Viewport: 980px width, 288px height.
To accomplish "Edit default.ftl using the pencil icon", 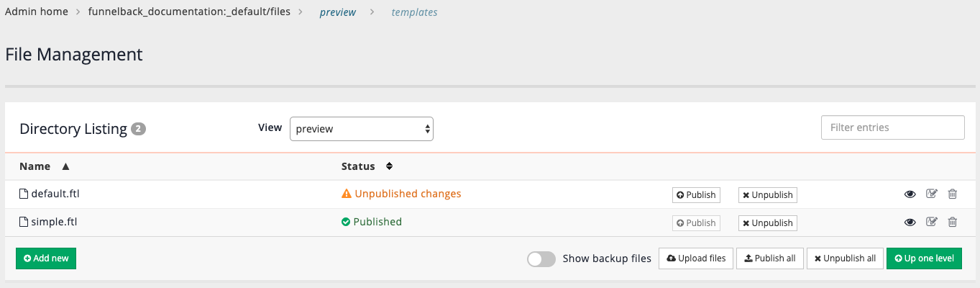I will click(932, 194).
